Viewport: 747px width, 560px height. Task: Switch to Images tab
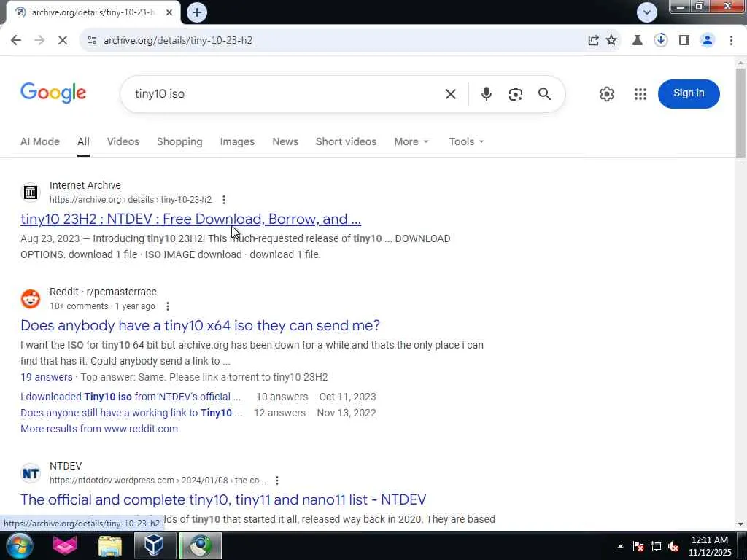coord(237,141)
